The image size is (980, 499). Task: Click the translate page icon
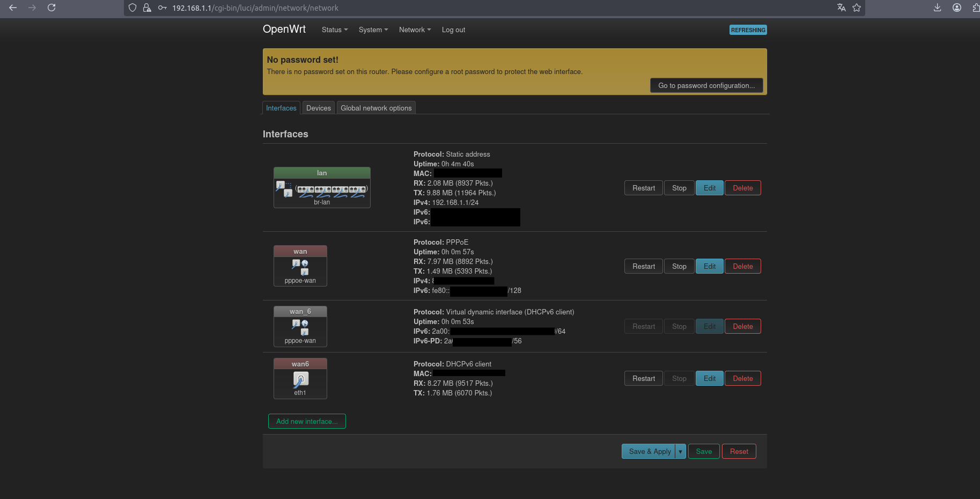click(841, 8)
